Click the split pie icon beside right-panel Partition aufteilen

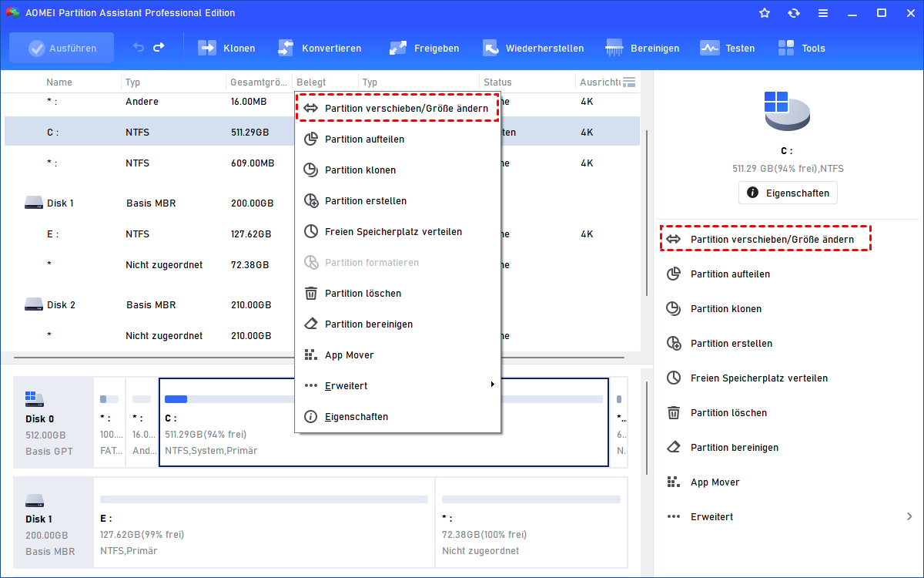click(674, 274)
